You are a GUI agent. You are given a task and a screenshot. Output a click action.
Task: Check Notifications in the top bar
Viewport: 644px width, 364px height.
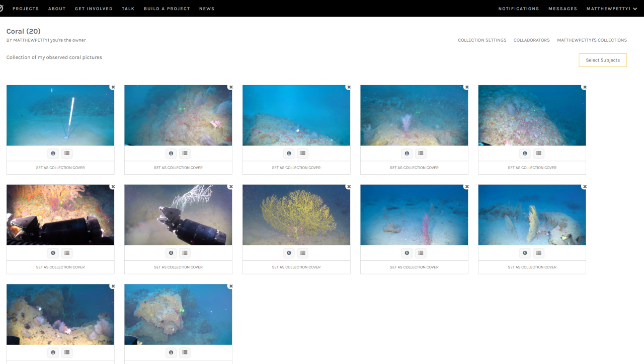tap(519, 9)
